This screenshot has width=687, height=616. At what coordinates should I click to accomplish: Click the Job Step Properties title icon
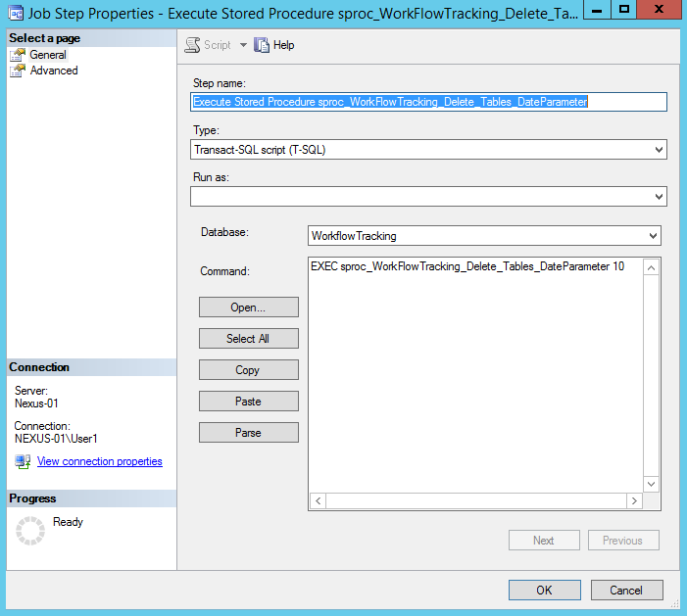tap(15, 14)
